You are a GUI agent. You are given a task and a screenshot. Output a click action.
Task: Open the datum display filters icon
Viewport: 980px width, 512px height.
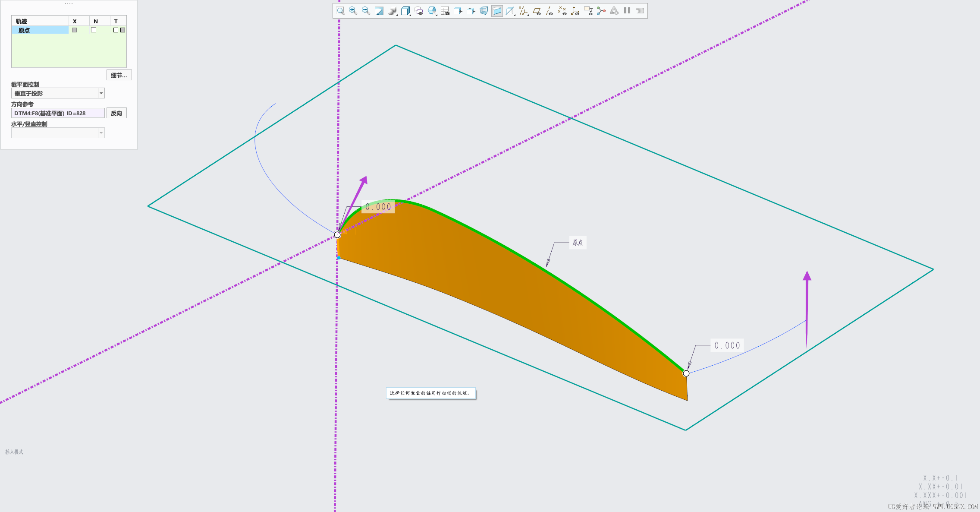click(x=523, y=11)
